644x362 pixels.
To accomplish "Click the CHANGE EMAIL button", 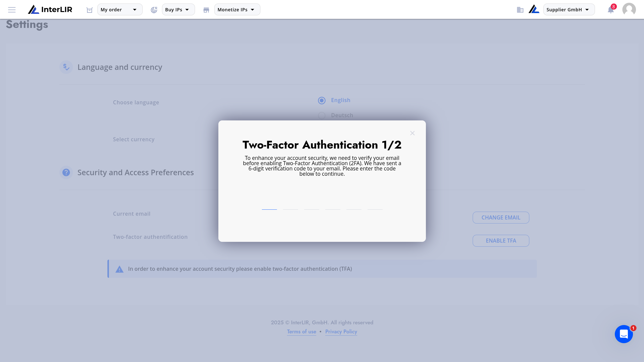I will point(501,217).
